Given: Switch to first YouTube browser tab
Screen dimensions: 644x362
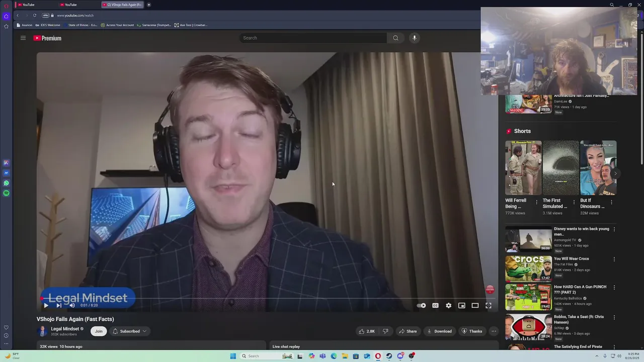Looking at the screenshot, I should tap(35, 5).
